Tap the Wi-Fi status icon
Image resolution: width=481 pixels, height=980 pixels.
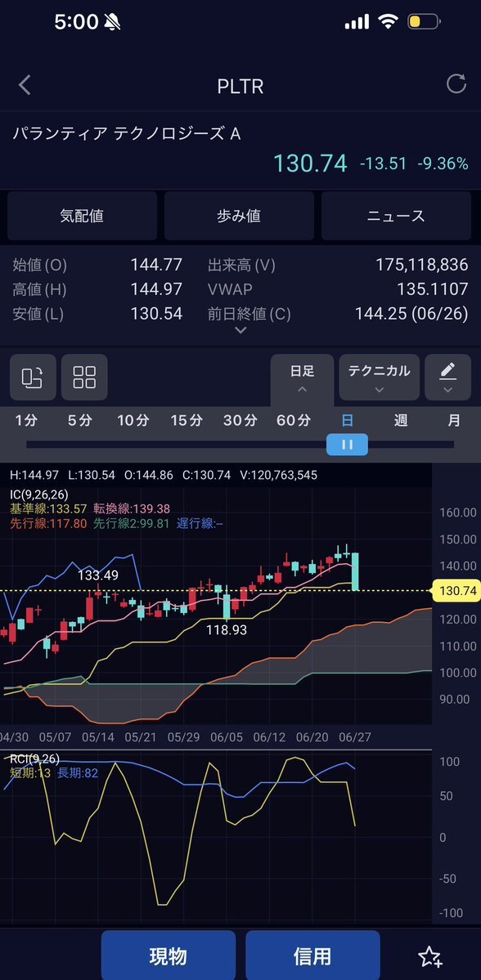coord(388,23)
